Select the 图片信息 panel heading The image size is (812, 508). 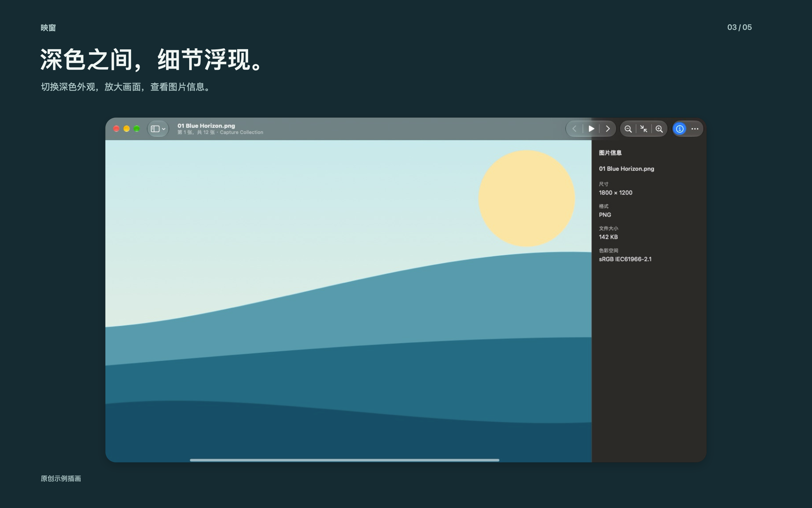pos(610,153)
